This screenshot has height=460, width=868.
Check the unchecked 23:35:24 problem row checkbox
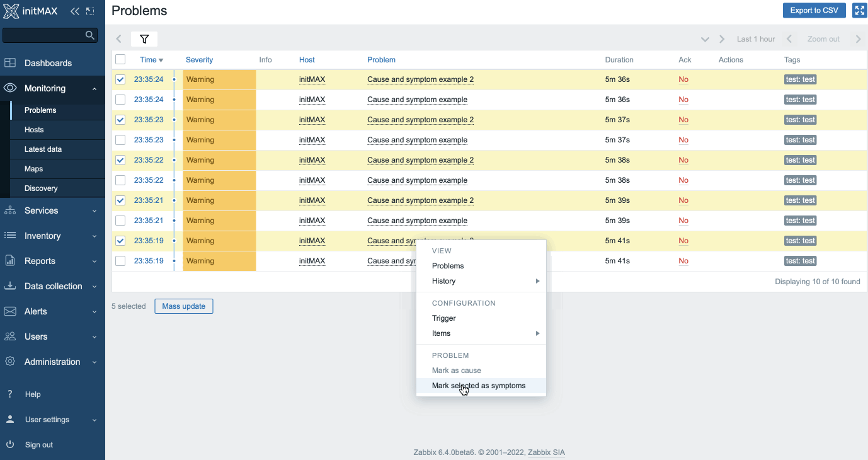coord(120,100)
